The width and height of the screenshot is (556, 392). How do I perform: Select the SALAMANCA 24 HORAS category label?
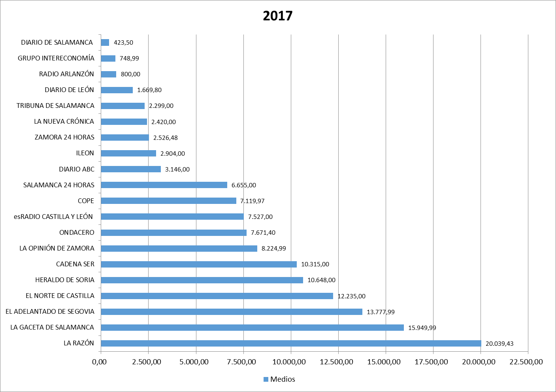pos(59,185)
